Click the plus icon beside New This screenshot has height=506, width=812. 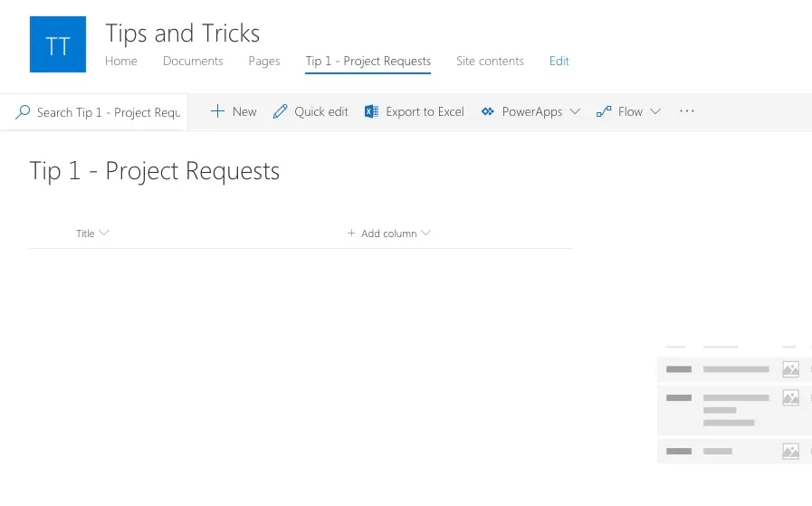(217, 111)
